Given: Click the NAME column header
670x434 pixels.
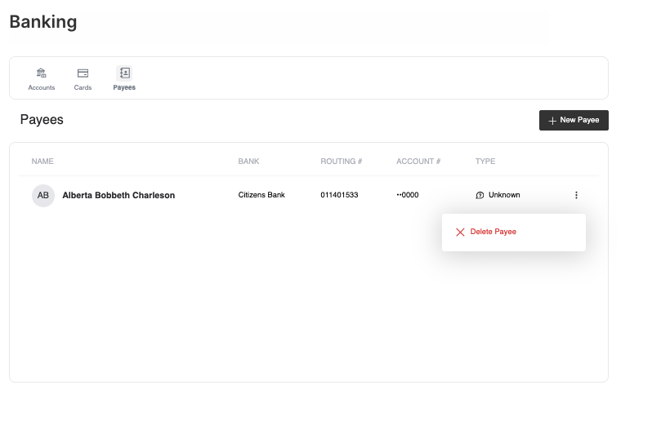Looking at the screenshot, I should (x=42, y=161).
